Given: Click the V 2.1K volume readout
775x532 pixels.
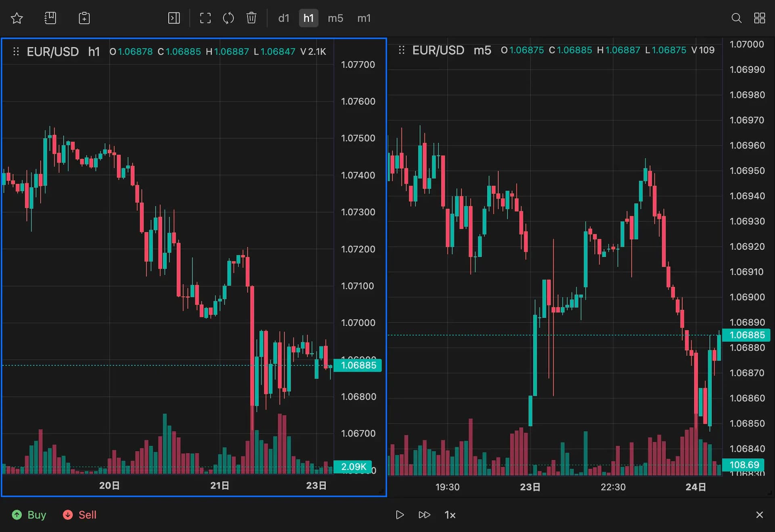Looking at the screenshot, I should (x=313, y=52).
